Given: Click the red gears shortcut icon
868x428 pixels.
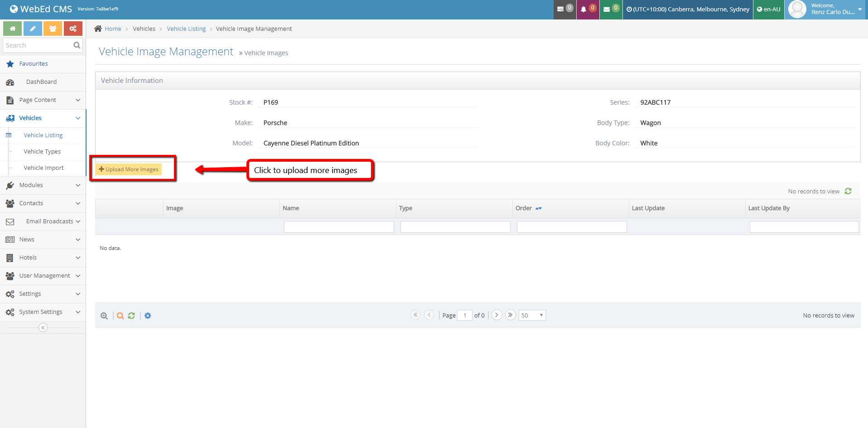Looking at the screenshot, I should click(73, 29).
